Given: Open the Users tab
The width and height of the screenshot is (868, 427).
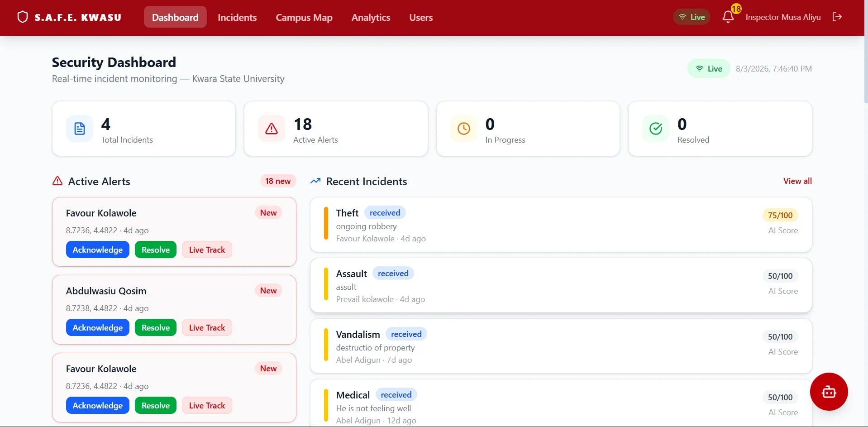Looking at the screenshot, I should [421, 17].
